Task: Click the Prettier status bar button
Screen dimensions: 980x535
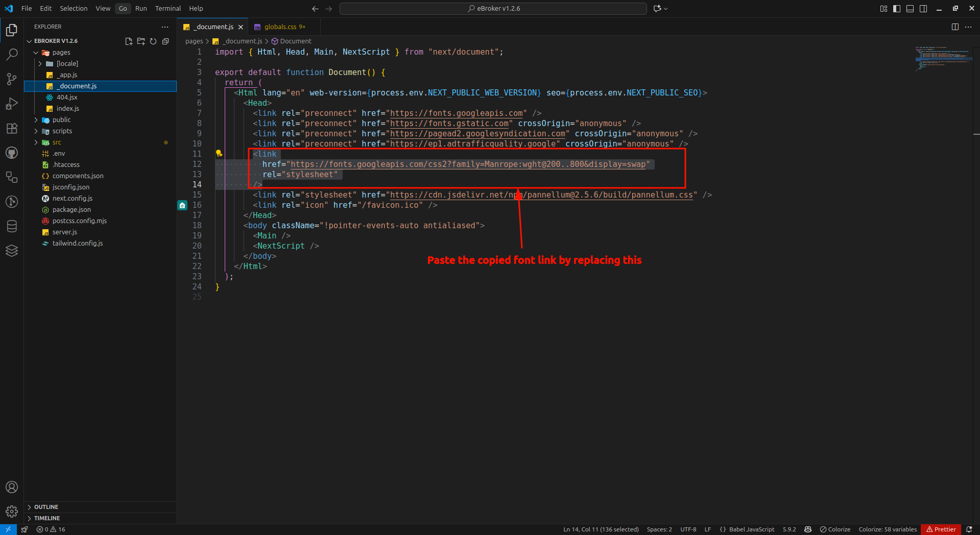Action: [x=941, y=529]
